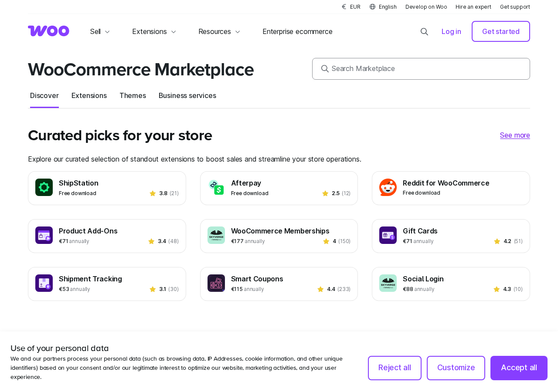Click the Gift Cards rating star
Viewport: 558px width, 392px height.
click(x=497, y=241)
